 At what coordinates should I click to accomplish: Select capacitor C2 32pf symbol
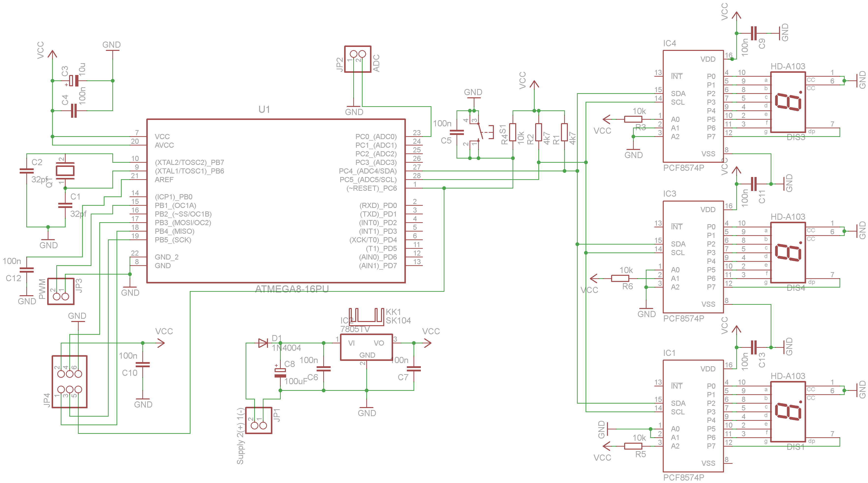[x=27, y=171]
